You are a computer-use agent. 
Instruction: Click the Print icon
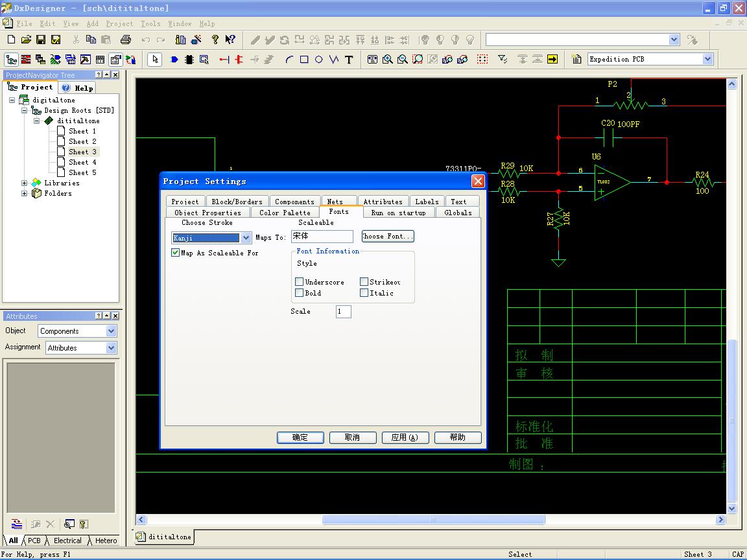coord(126,40)
